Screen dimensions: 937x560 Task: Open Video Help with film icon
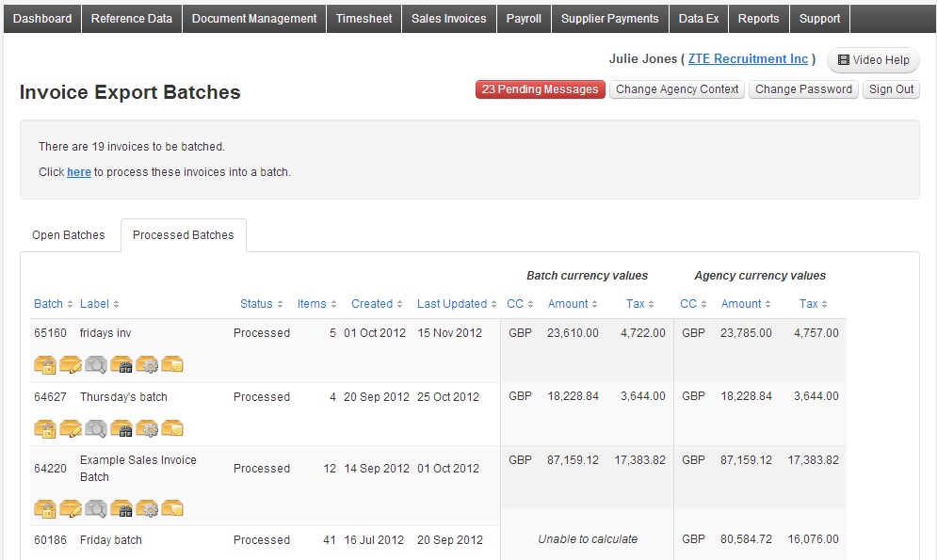click(873, 59)
